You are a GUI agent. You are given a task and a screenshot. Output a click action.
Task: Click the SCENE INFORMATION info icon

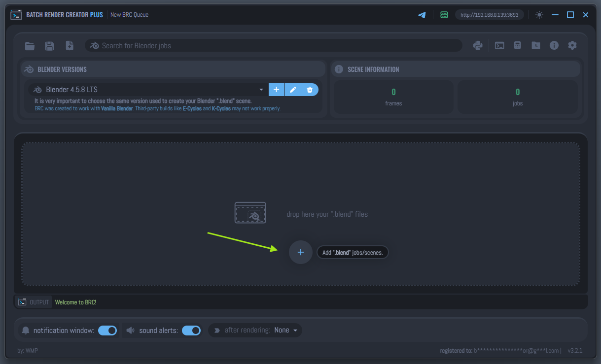coord(339,69)
